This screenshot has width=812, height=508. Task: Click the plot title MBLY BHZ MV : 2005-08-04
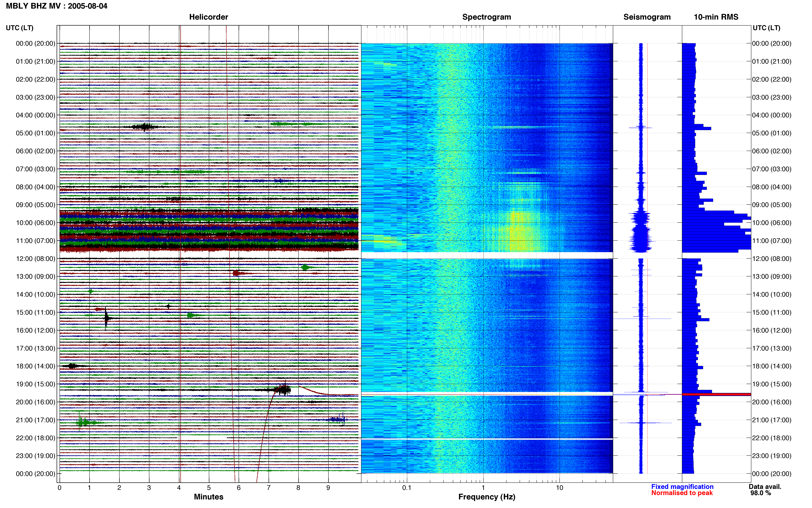pos(57,6)
